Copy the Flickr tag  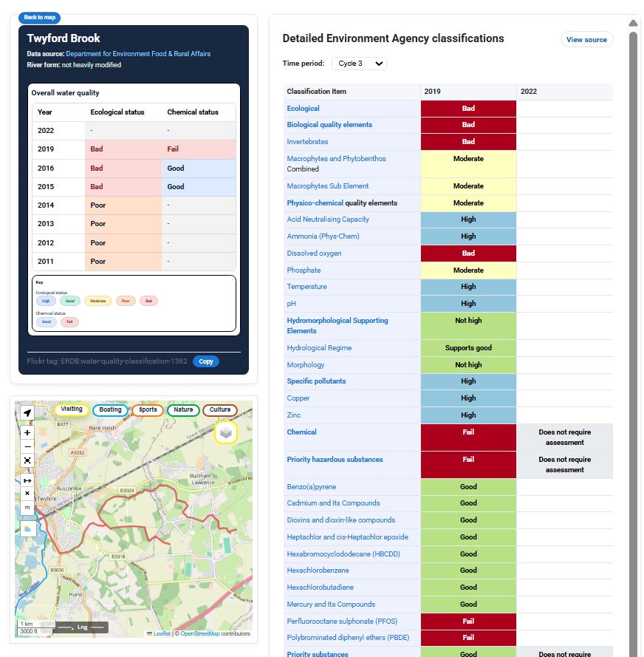pos(206,361)
